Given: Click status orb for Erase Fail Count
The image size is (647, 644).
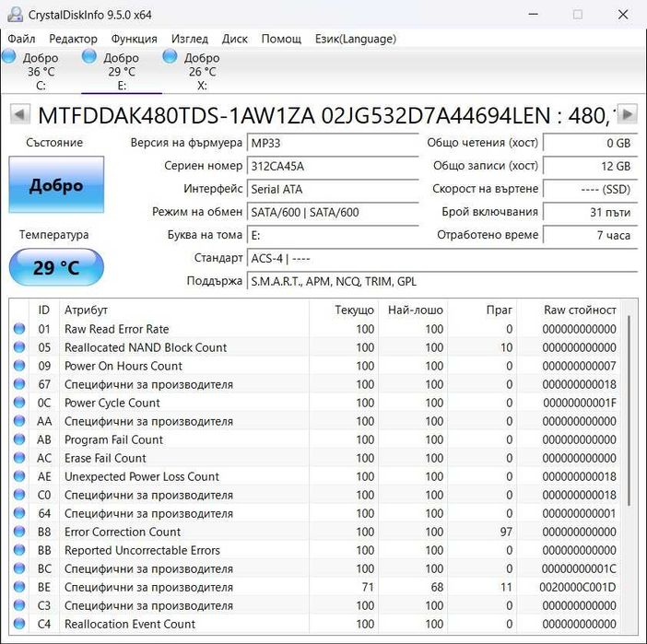Looking at the screenshot, I should (x=19, y=458).
